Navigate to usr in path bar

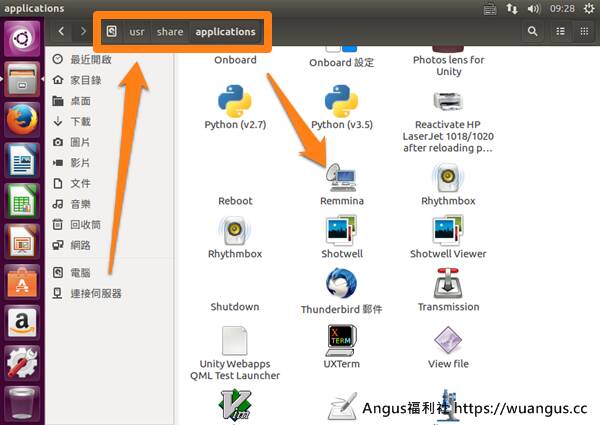(137, 31)
